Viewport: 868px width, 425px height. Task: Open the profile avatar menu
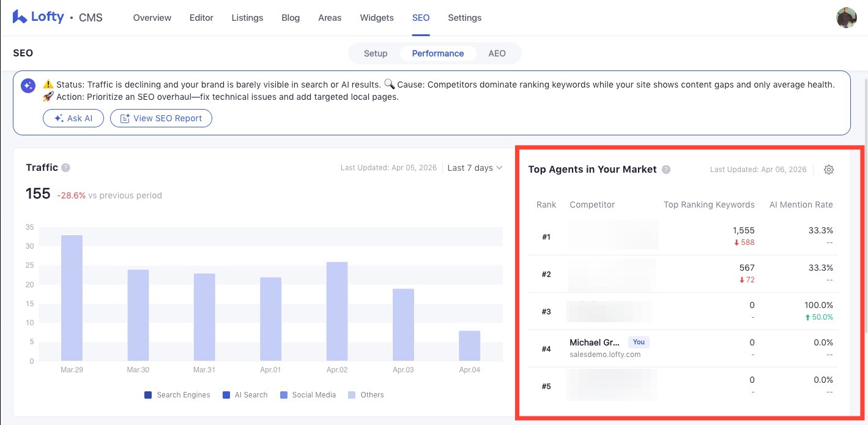pyautogui.click(x=846, y=18)
